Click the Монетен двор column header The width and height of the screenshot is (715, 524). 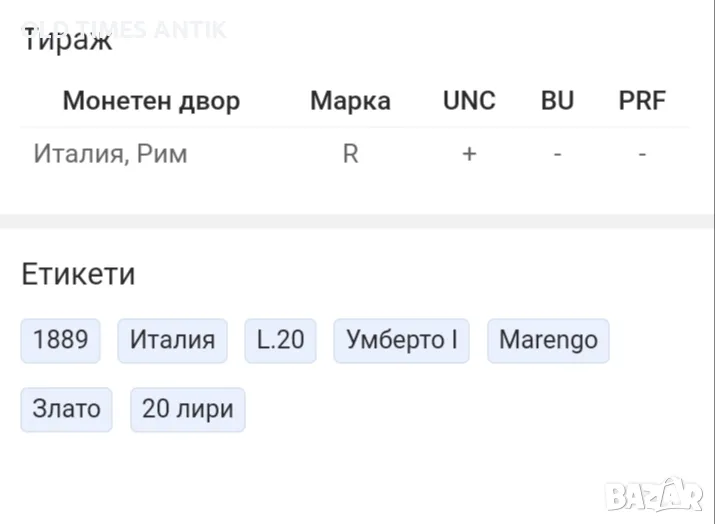[x=151, y=101]
